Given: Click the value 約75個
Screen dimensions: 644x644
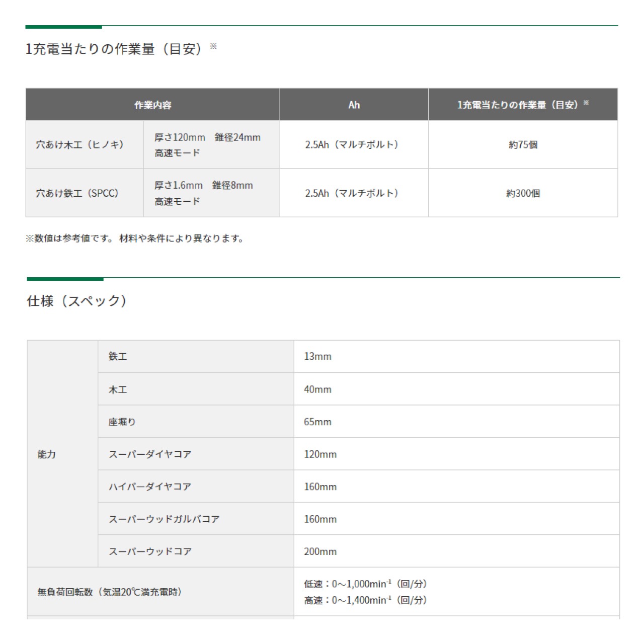Looking at the screenshot, I should coord(523,144).
